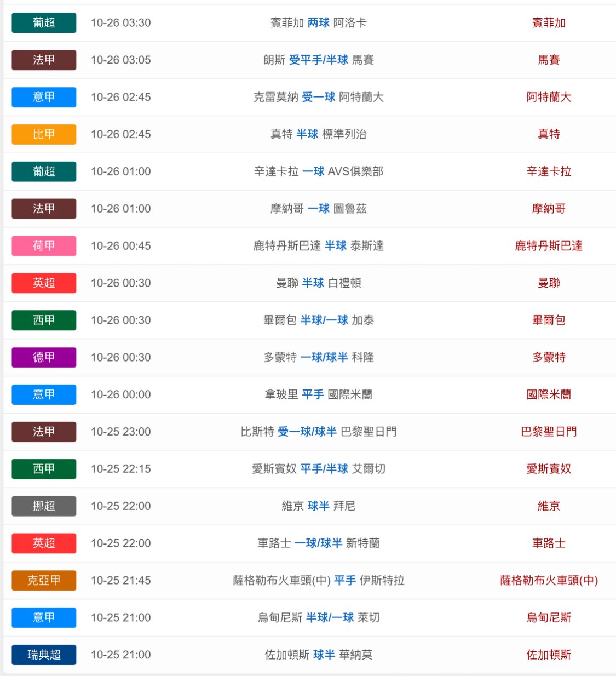Click the orange 比甲 league badge
Image resolution: width=616 pixels, height=676 pixels.
tap(44, 134)
